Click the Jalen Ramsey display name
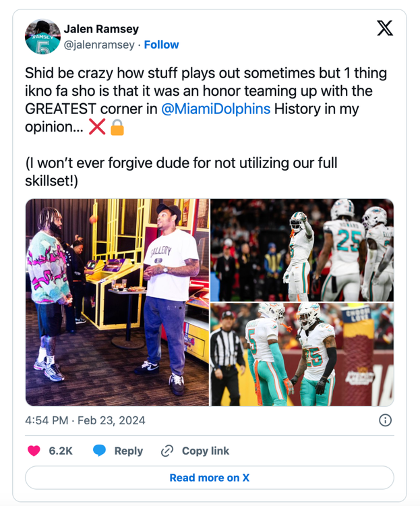The image size is (420, 506). [101, 28]
